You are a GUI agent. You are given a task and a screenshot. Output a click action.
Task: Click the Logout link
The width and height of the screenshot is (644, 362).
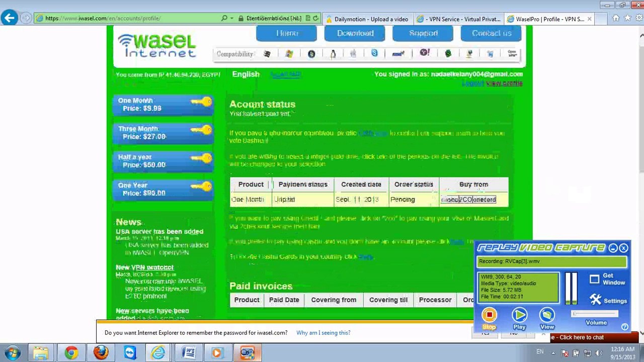point(472,83)
